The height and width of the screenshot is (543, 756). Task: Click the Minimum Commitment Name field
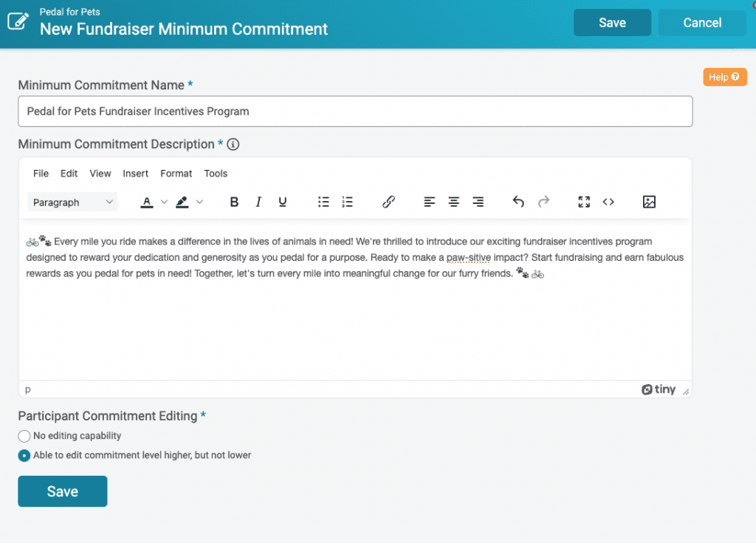point(355,112)
